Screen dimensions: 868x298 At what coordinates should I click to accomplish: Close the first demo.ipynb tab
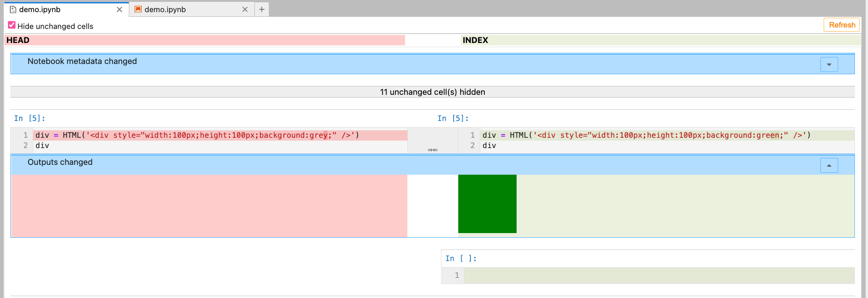119,9
